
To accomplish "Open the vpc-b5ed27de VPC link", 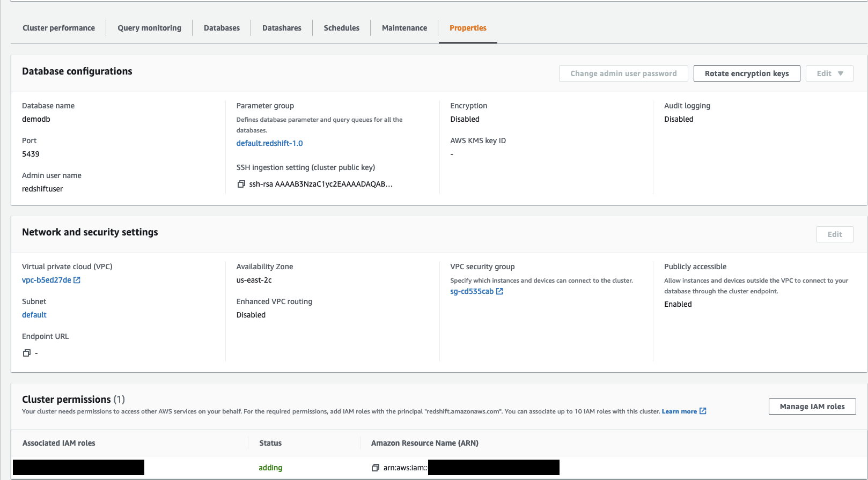I will tap(47, 280).
